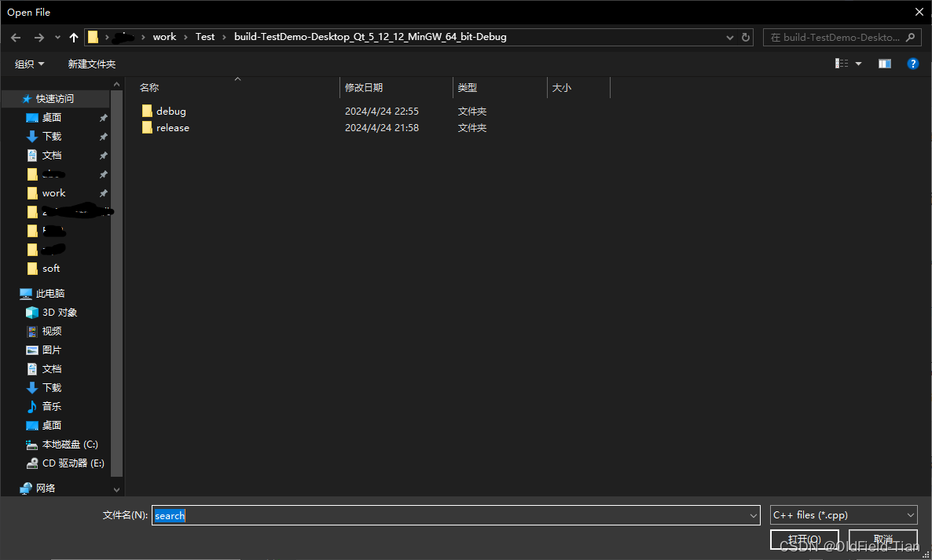Toggle the preview pane icon
Screen dimensions: 932x560
tap(884, 64)
